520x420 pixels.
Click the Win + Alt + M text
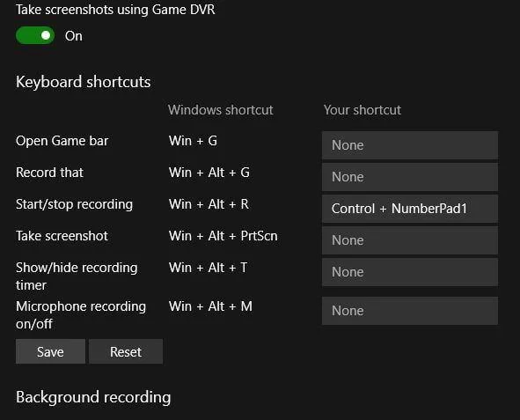coord(210,306)
